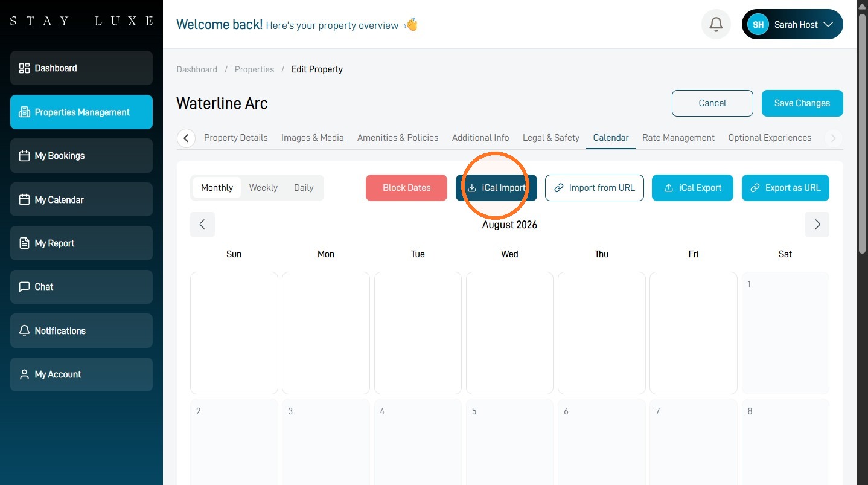Select August 1 calendar cell
868x485 pixels.
coord(785,333)
